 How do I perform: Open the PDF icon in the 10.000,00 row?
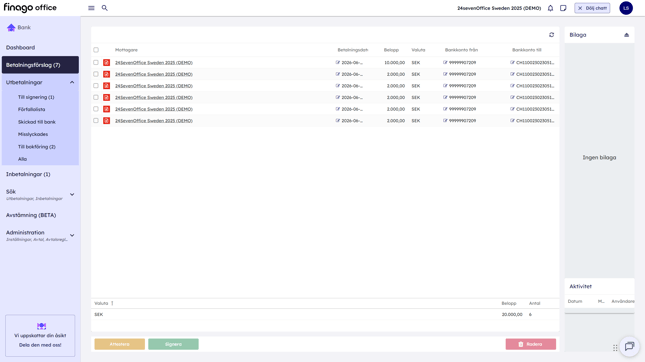pos(107,63)
